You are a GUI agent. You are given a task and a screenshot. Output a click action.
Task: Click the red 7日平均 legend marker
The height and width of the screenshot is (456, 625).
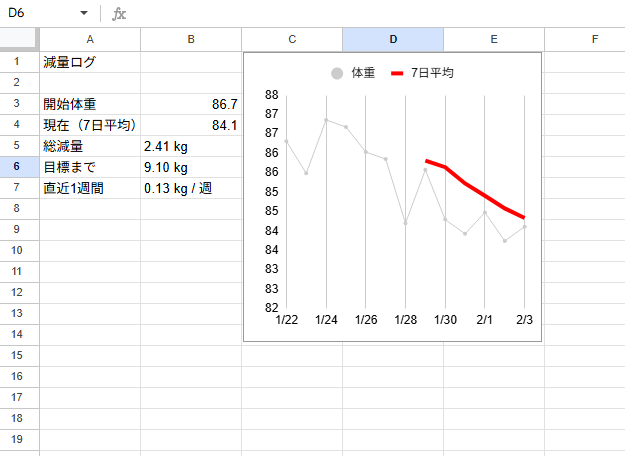point(397,73)
